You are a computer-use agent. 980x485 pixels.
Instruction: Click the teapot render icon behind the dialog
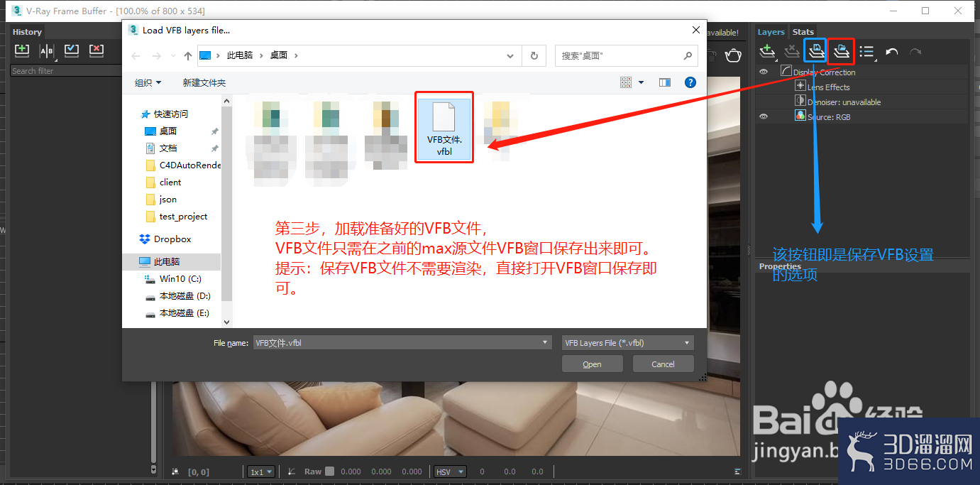[733, 55]
